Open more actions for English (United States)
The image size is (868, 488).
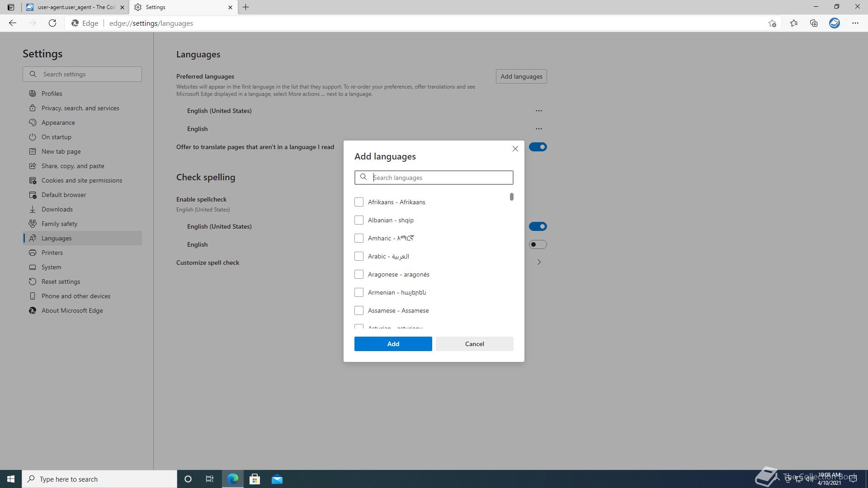pyautogui.click(x=538, y=111)
